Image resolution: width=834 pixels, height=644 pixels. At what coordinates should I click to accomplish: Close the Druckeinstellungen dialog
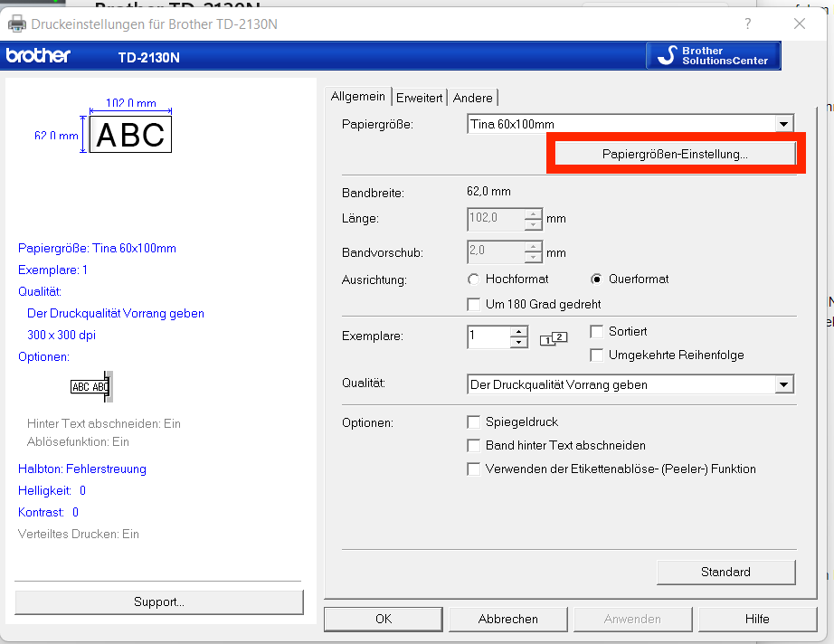click(800, 24)
